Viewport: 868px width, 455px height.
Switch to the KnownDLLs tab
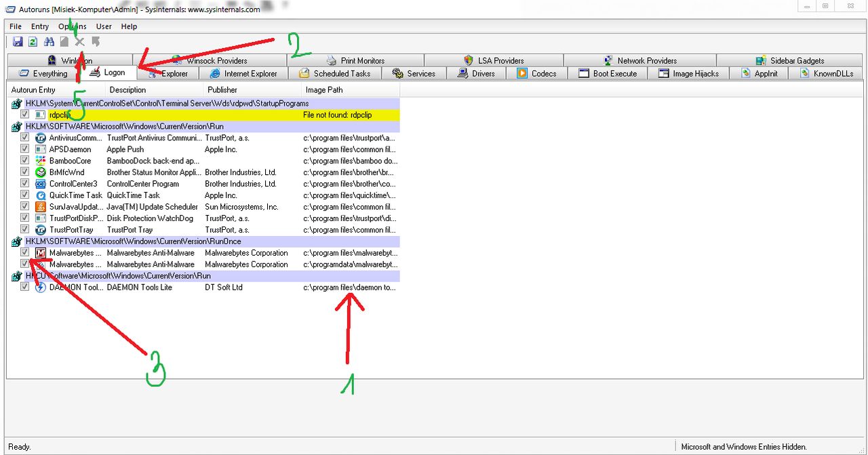(827, 73)
